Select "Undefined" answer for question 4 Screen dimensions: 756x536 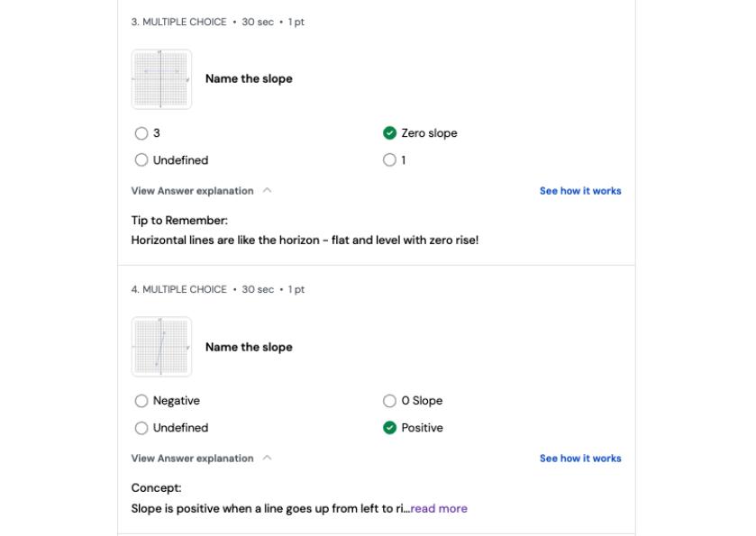pos(141,428)
